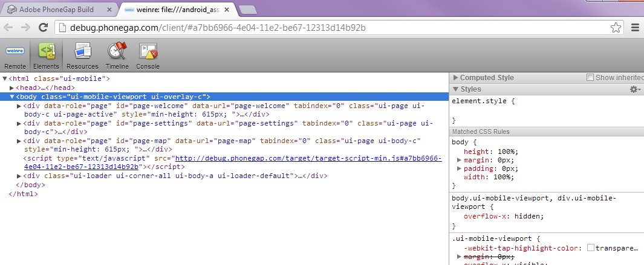
Task: Open a new browser tab
Action: coord(247,10)
